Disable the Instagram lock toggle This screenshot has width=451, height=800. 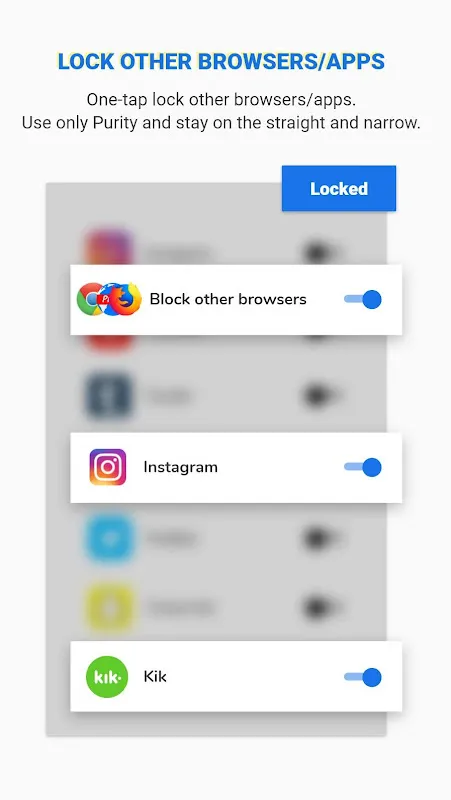[x=363, y=467]
